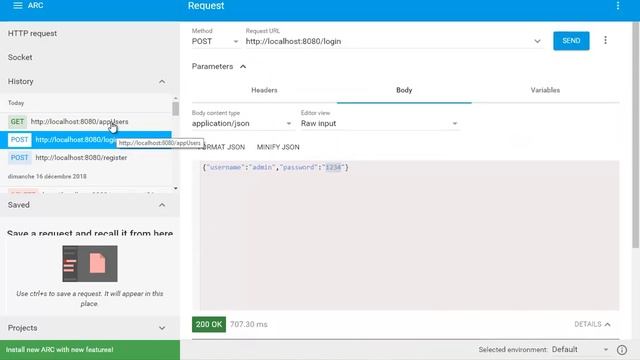Open the Method dropdown

[215, 42]
